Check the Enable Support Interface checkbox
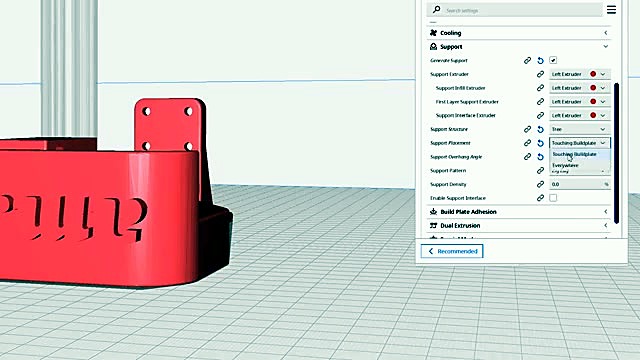This screenshot has width=640, height=360. coord(553,198)
